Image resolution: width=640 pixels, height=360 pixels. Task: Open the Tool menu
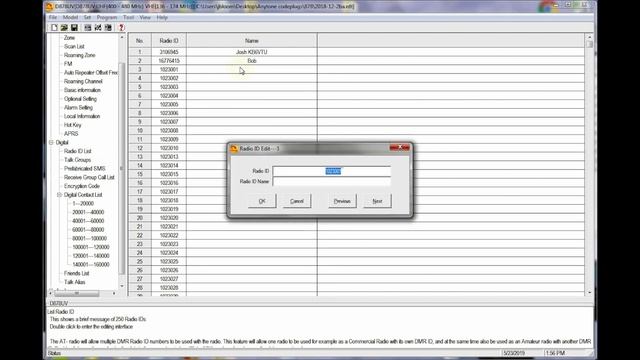(x=129, y=18)
